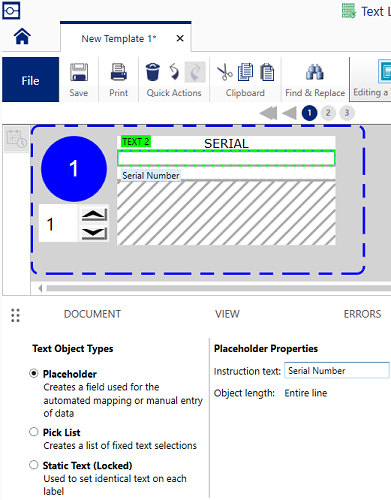Select label page 2 indicator
391x500 pixels.
pyautogui.click(x=328, y=113)
